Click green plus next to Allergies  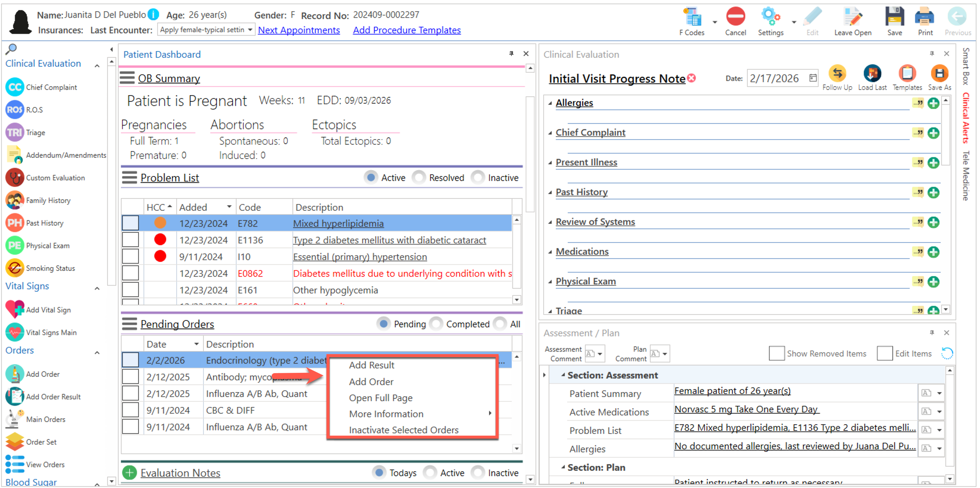tap(933, 103)
